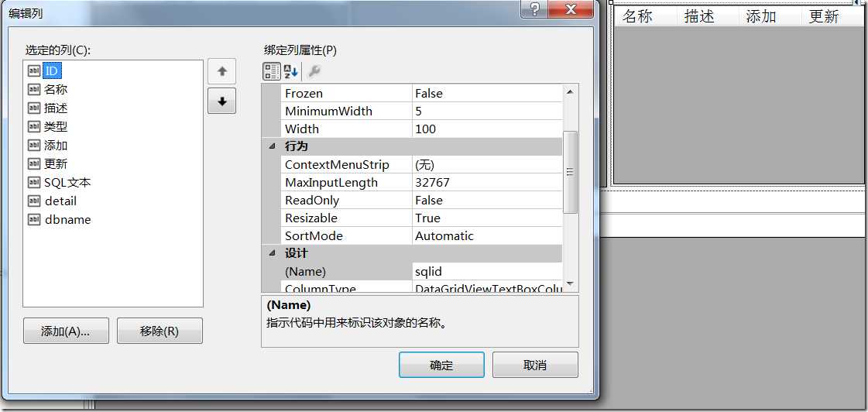Screen dimensions: 868x412
Task: Change the SortMode value Automatic
Action: point(487,235)
